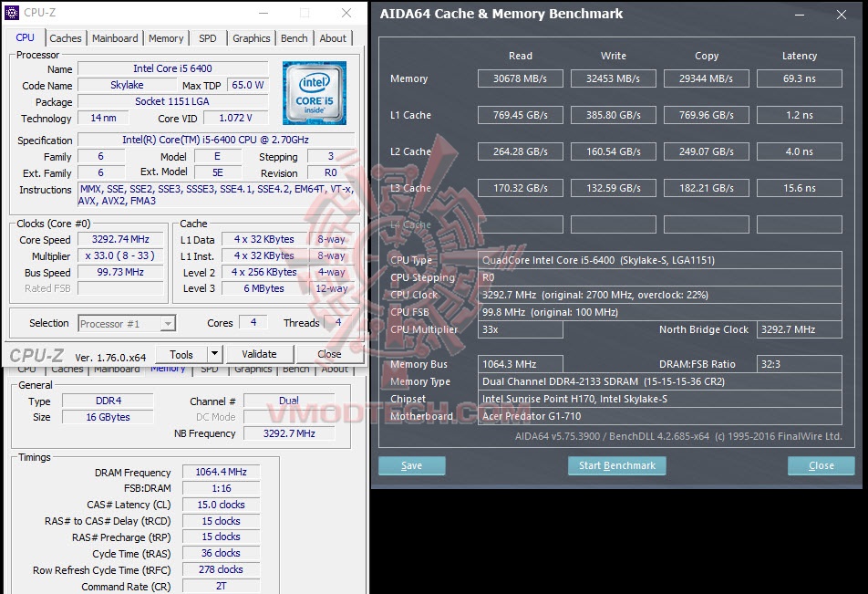Image resolution: width=868 pixels, height=594 pixels.
Task: Click the CAS# Latency 15.0 clocks value
Action: pyautogui.click(x=221, y=505)
